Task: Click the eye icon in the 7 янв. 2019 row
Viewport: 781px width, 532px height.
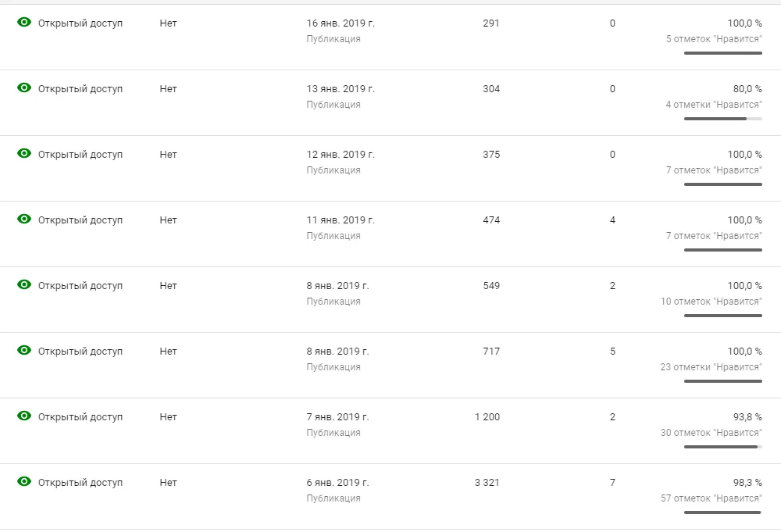Action: tap(24, 416)
